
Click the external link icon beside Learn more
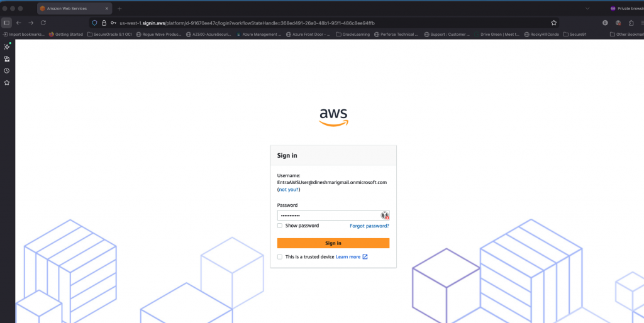coord(365,257)
